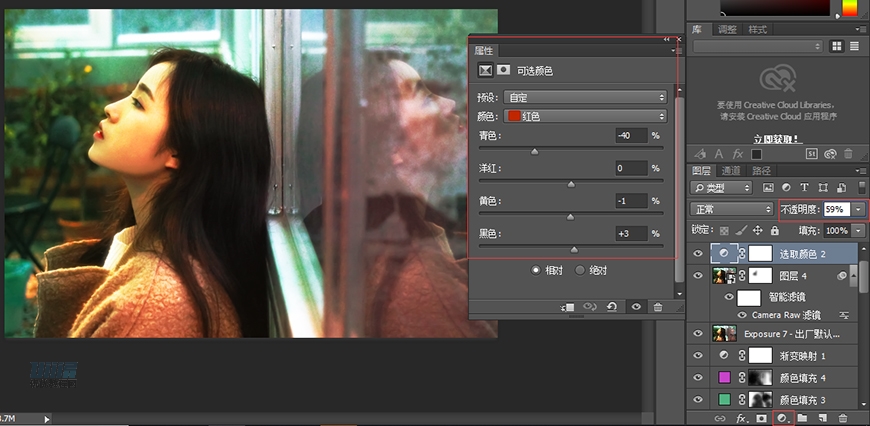Open the Properties panel flyout menu

pos(677,50)
